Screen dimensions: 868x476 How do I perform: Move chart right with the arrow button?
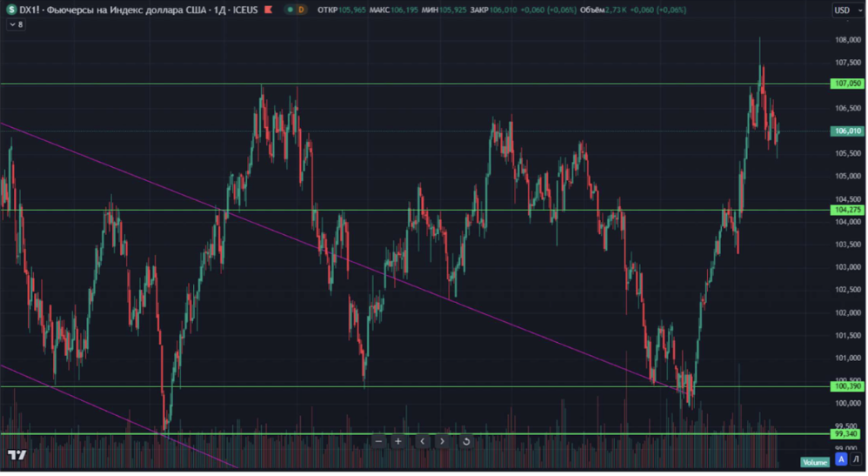pos(442,442)
